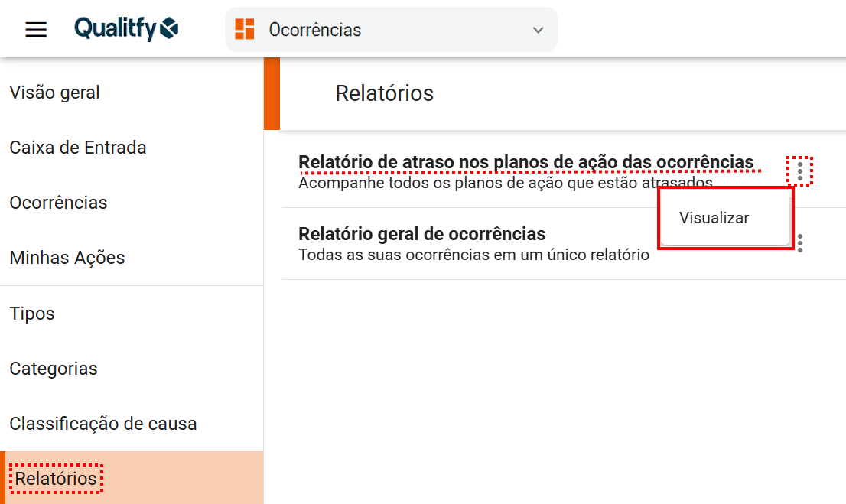
Task: Open the hamburger navigation menu
Action: [x=36, y=30]
